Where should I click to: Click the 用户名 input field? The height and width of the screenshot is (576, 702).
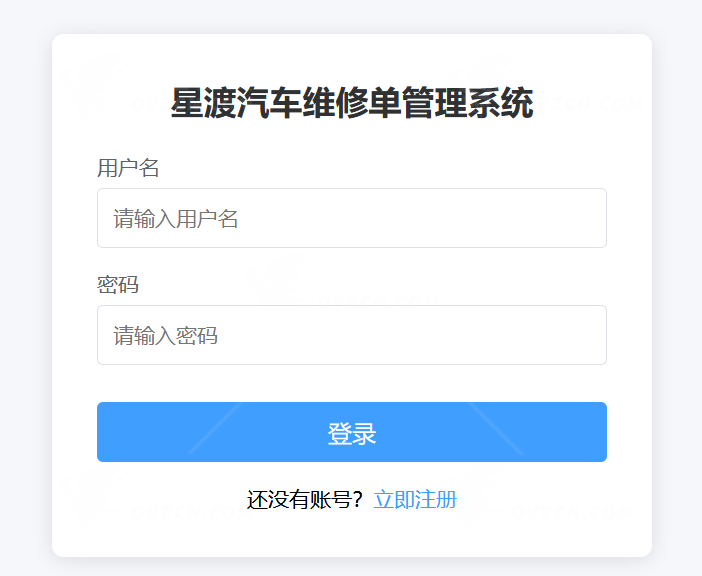coord(351,218)
